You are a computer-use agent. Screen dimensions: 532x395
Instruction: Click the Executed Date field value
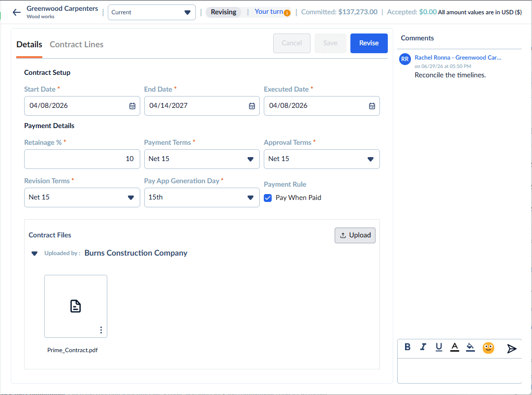[288, 105]
